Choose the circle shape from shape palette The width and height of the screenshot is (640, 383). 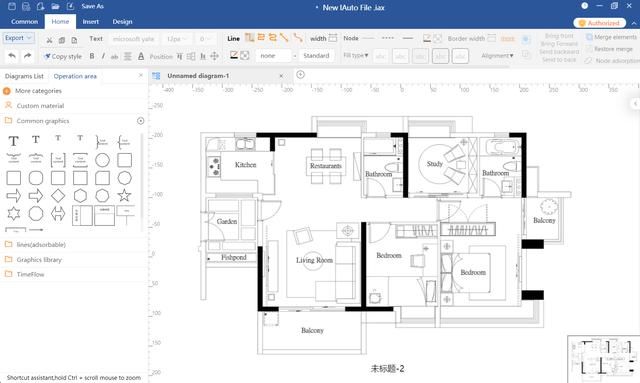click(102, 160)
